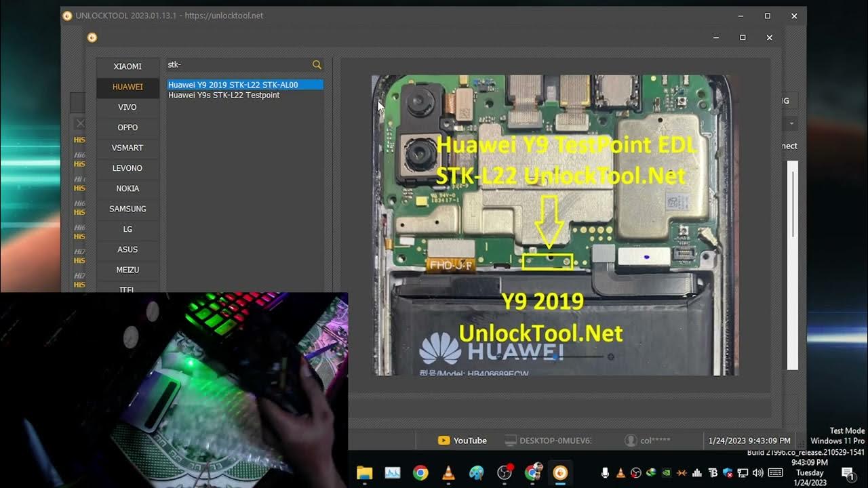The height and width of the screenshot is (488, 868).
Task: Open network settings from the tray
Action: click(x=743, y=472)
